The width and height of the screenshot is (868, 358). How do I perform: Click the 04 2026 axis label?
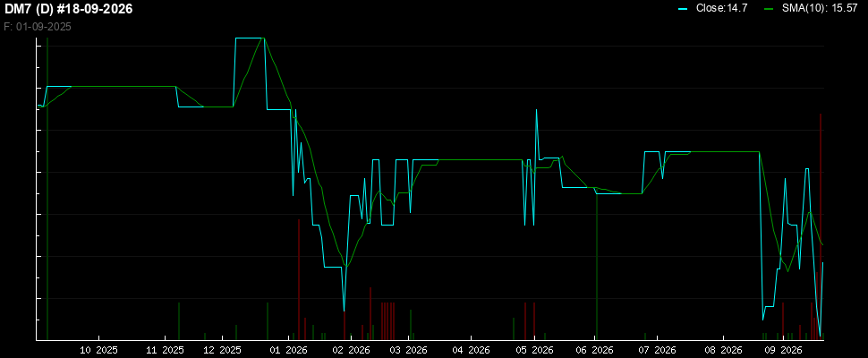471,350
